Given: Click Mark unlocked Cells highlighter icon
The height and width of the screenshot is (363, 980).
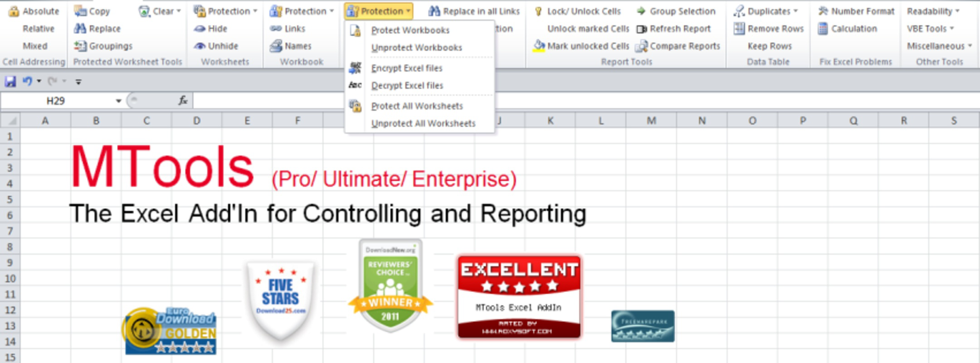Looking at the screenshot, I should [x=539, y=46].
